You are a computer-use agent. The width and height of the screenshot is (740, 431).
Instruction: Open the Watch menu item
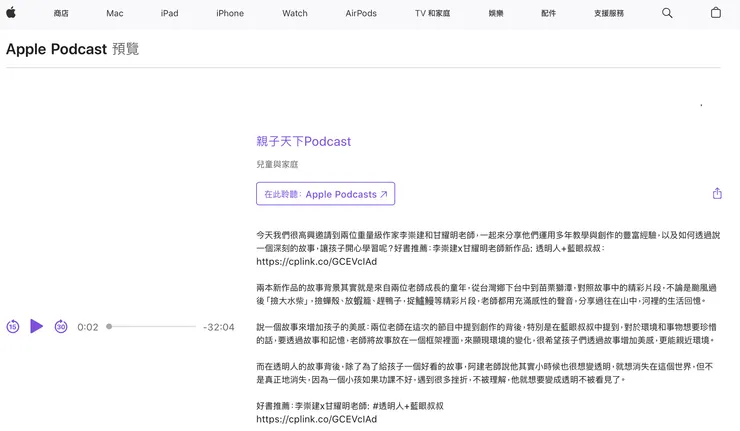click(295, 13)
